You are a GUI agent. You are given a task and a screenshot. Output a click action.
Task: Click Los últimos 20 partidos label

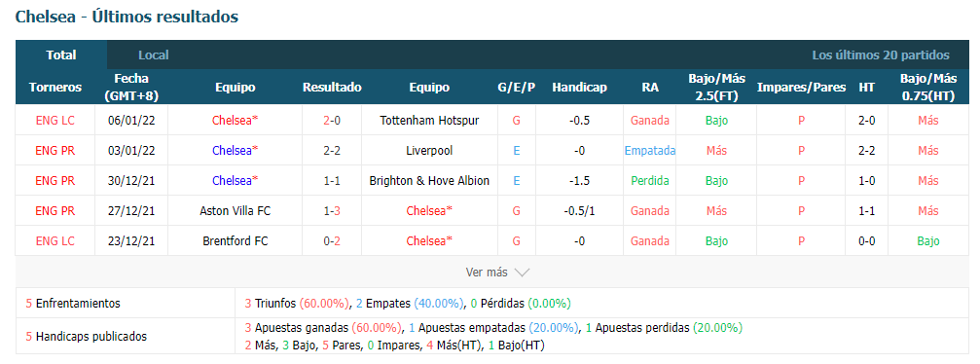coord(881,55)
